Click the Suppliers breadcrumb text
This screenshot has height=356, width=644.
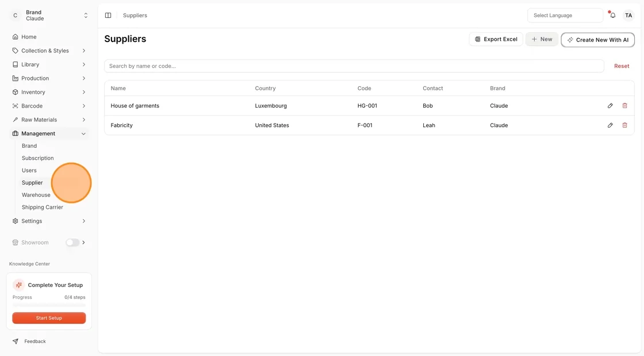(x=135, y=15)
